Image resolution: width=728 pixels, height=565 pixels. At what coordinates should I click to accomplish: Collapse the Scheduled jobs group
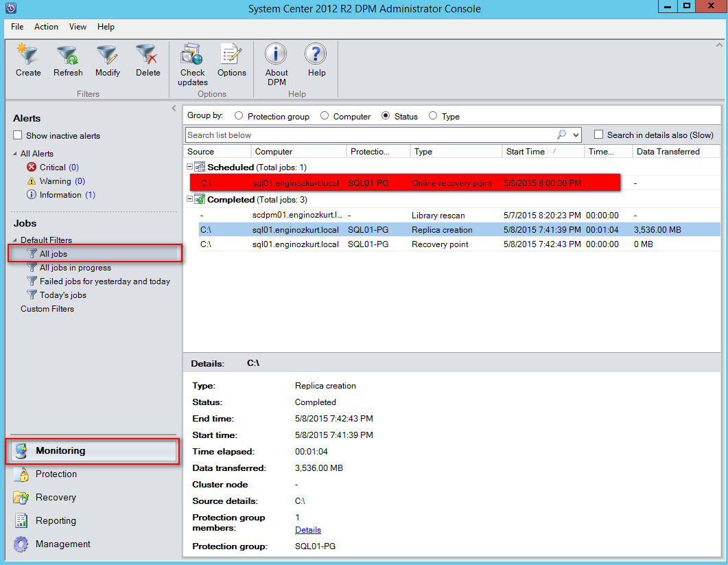pyautogui.click(x=189, y=166)
